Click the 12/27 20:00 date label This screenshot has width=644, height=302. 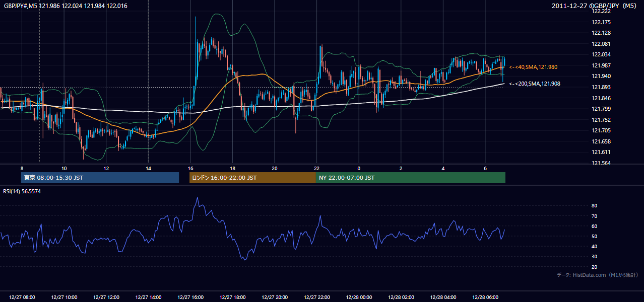[275, 297]
